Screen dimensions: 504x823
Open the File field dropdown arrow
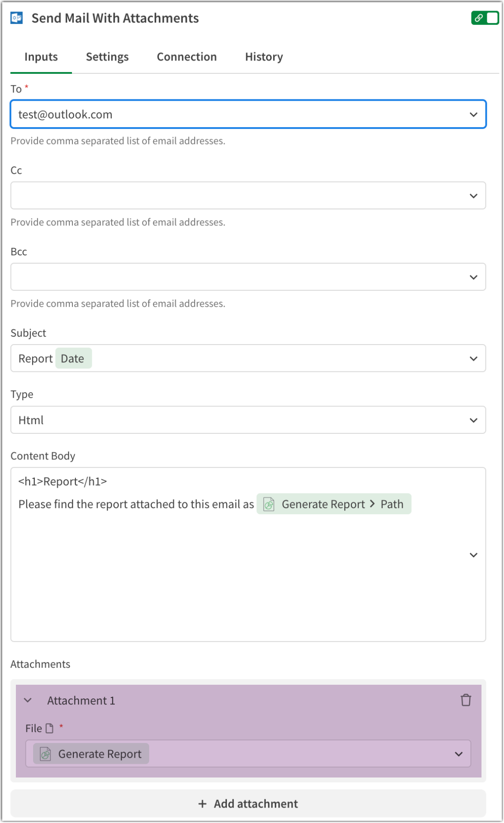tap(459, 754)
